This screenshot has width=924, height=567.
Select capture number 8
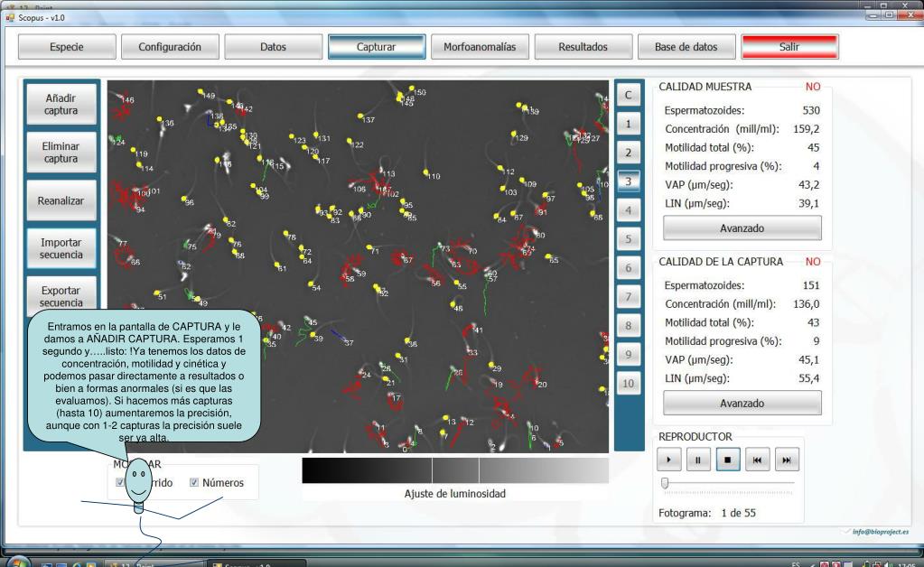[628, 326]
